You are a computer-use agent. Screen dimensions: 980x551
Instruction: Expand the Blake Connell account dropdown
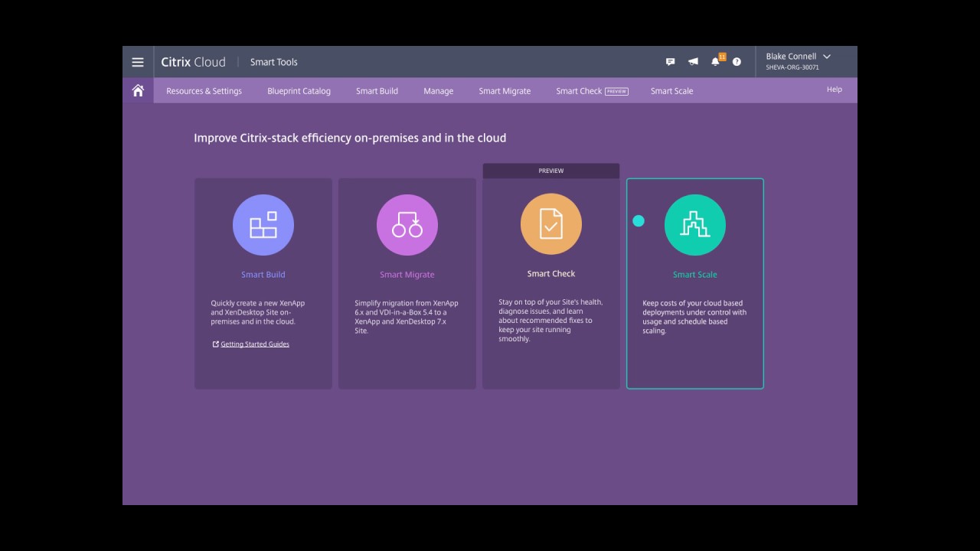827,57
